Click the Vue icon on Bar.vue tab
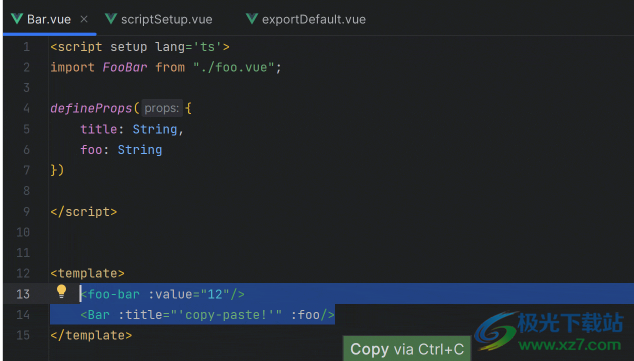 (x=17, y=19)
